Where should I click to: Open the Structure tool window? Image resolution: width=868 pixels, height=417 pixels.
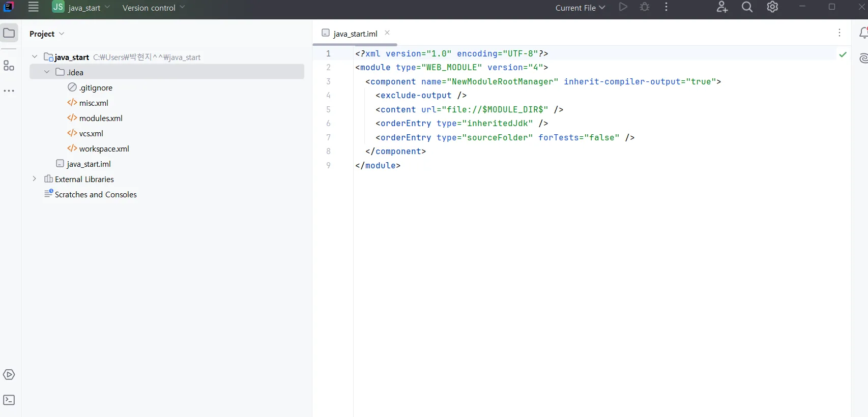coord(9,65)
